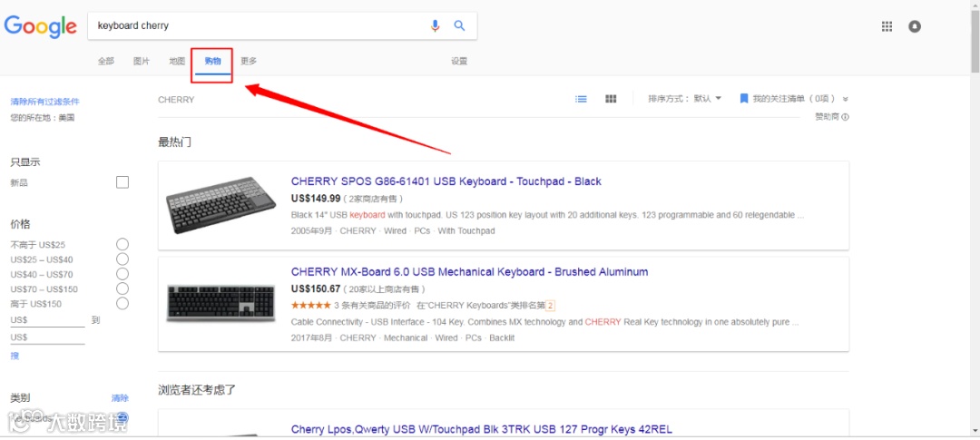
Task: Click the SPOS G86-61401 keyboard thumbnail
Action: (221, 205)
